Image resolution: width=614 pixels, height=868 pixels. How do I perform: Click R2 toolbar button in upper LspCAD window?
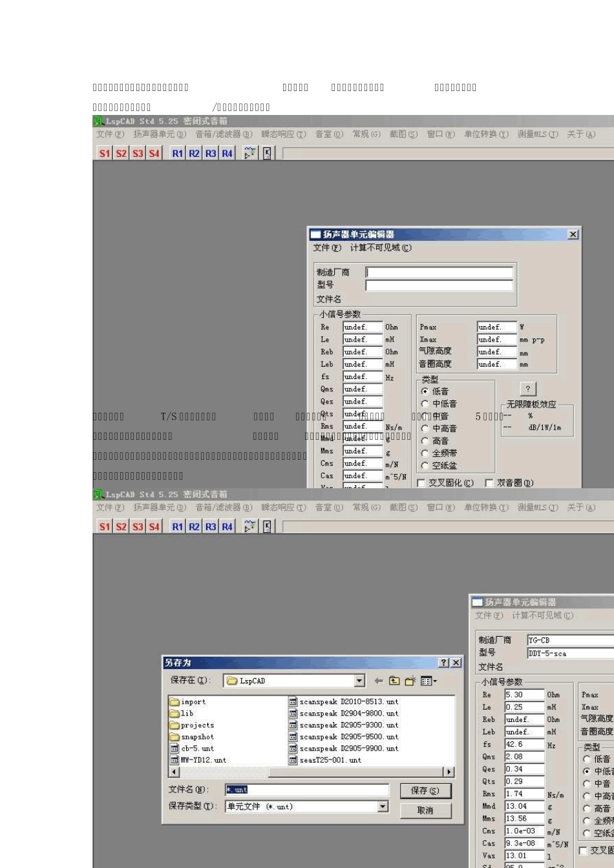click(194, 153)
